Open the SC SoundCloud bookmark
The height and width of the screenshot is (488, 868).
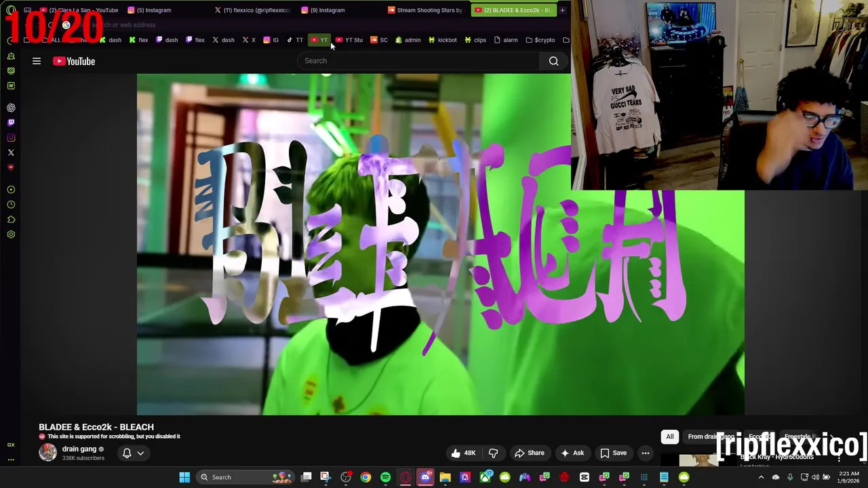pyautogui.click(x=379, y=40)
